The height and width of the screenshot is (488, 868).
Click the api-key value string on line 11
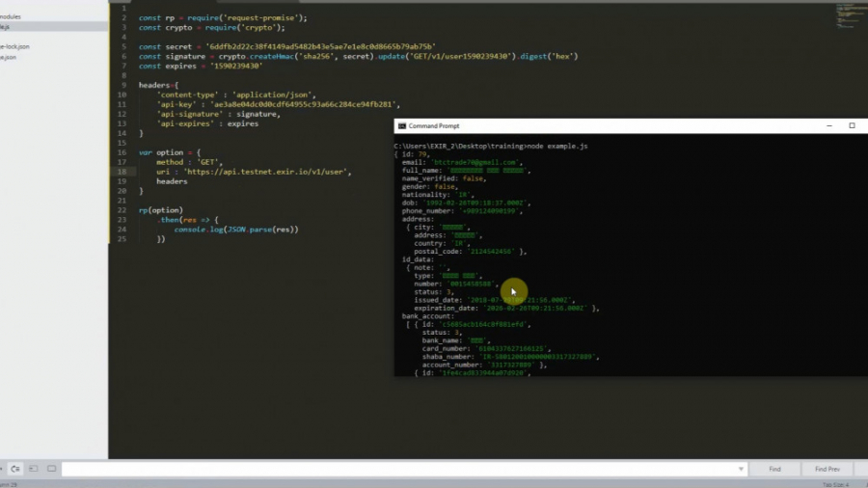pos(303,104)
